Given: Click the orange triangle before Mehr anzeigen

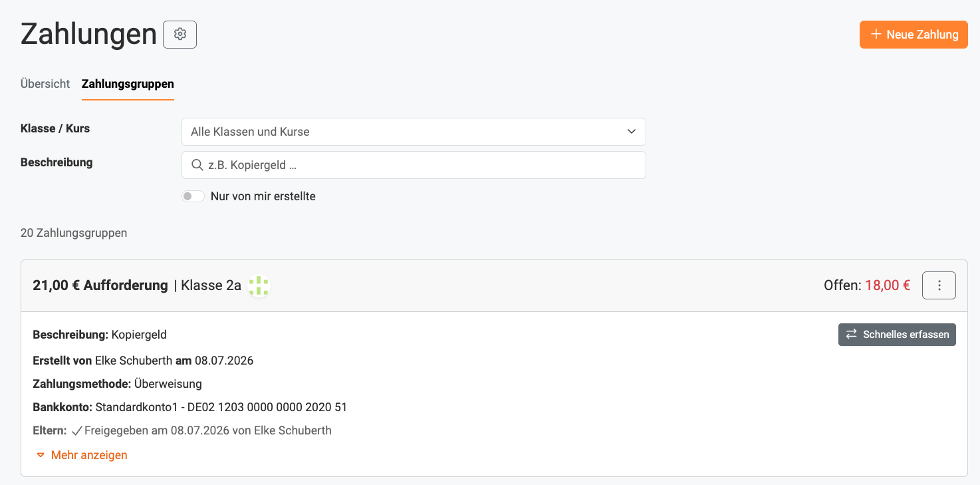Looking at the screenshot, I should pyautogui.click(x=41, y=455).
